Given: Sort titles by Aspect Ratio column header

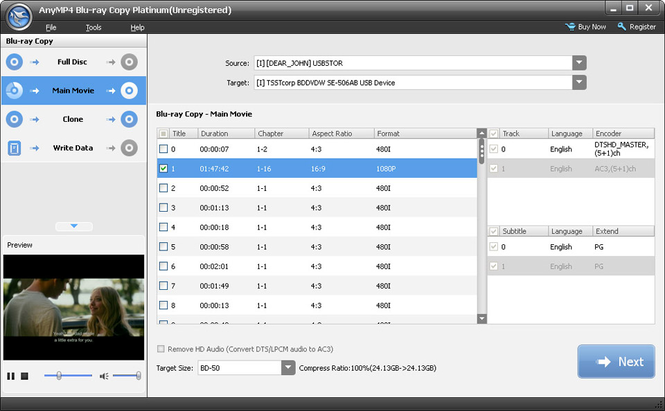Looking at the screenshot, I should point(341,134).
